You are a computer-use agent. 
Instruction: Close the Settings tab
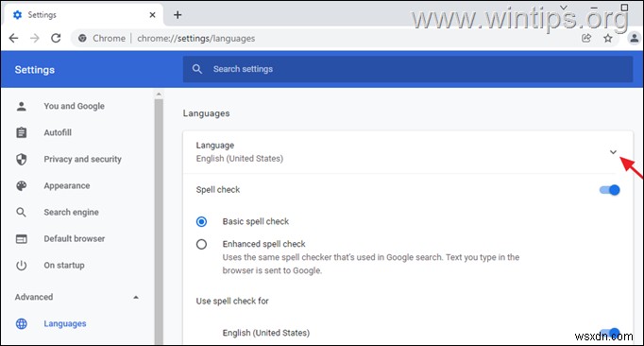pos(152,15)
